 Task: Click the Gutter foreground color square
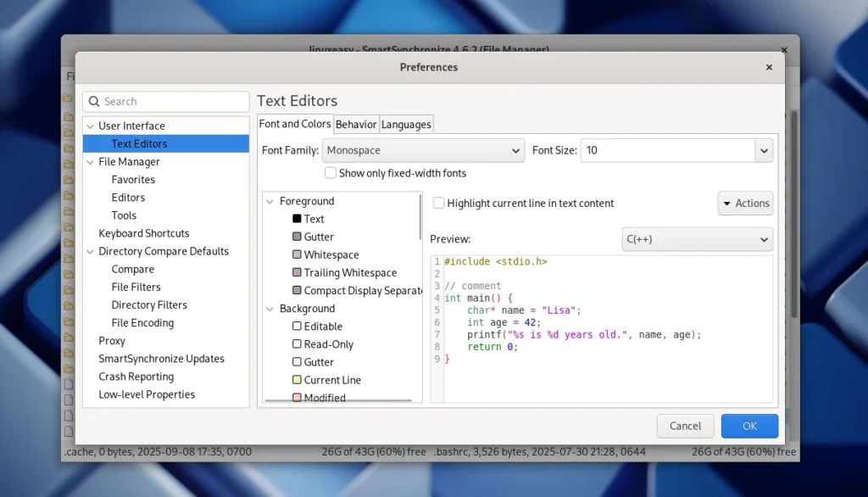[x=297, y=237]
